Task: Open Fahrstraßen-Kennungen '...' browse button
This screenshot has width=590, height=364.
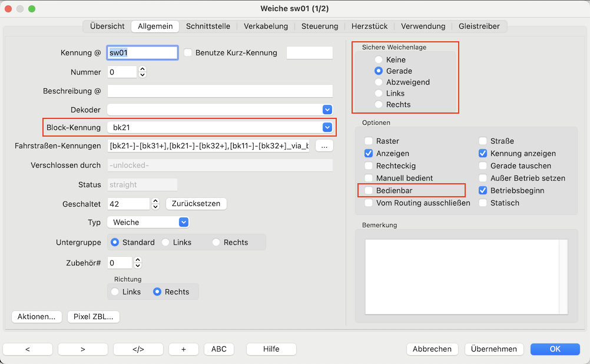Action: point(324,146)
